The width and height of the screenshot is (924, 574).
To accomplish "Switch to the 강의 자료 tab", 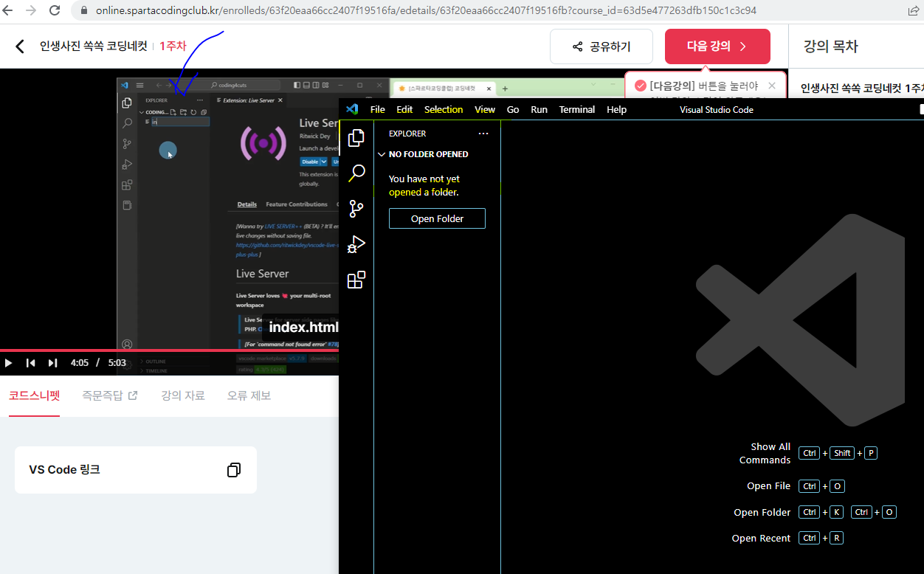I will coord(183,395).
